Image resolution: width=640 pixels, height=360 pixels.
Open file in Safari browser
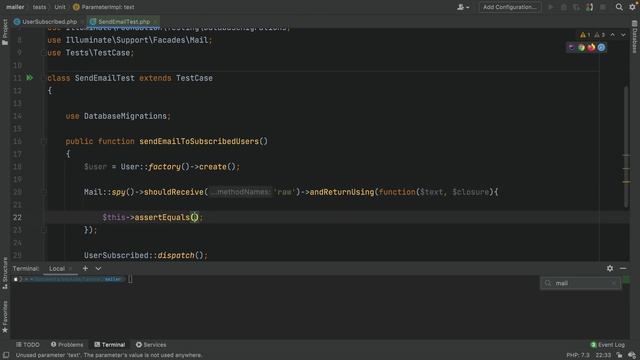pos(601,47)
